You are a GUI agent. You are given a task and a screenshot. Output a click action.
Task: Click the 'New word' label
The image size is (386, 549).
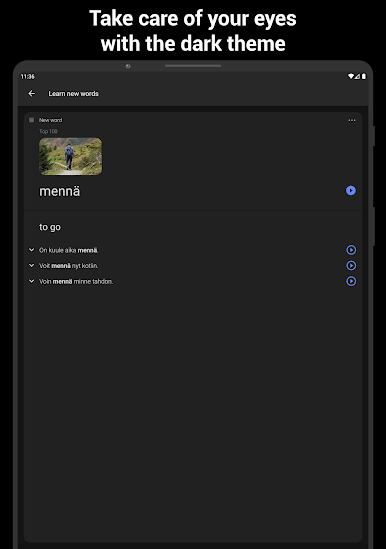[50, 120]
